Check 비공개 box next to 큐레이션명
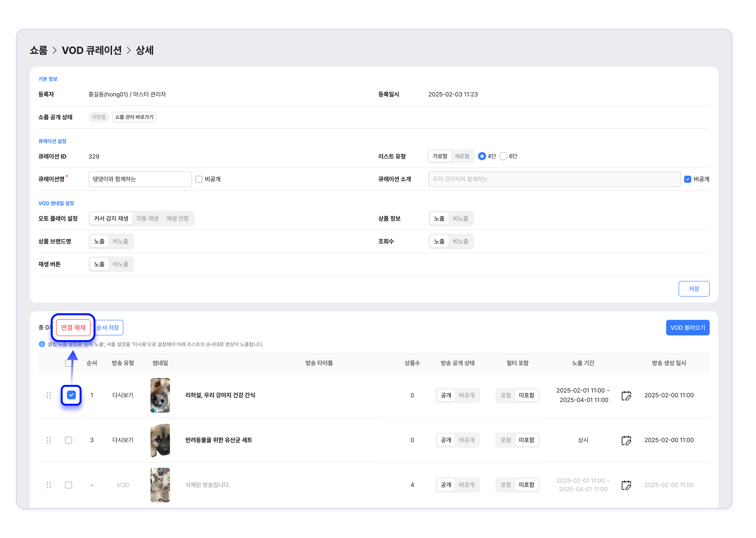The width and height of the screenshot is (756, 538). point(199,179)
